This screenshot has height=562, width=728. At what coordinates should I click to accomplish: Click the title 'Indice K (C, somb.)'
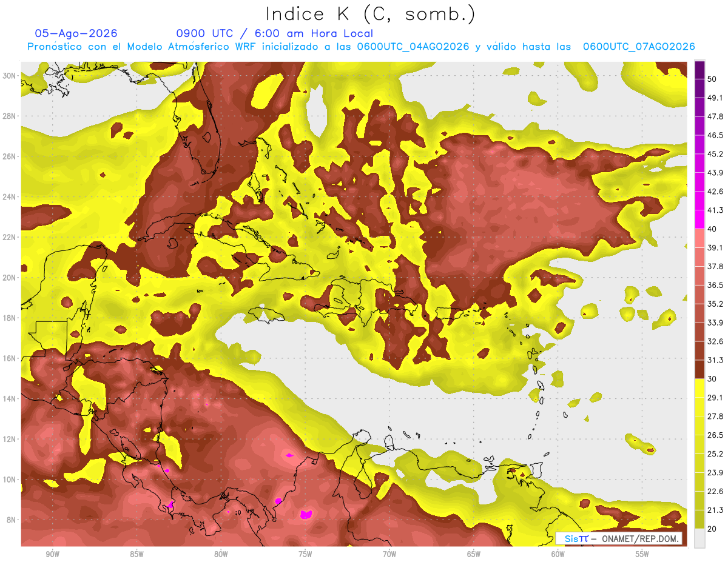click(x=370, y=14)
